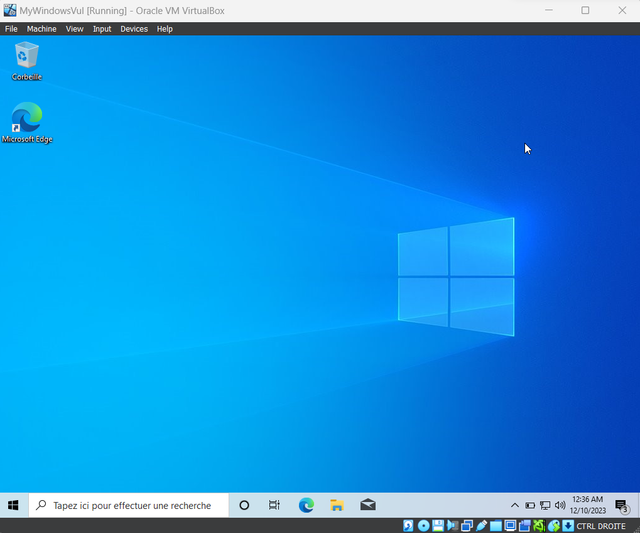640x533 pixels.
Task: Click the battery tray icon
Action: click(x=530, y=506)
